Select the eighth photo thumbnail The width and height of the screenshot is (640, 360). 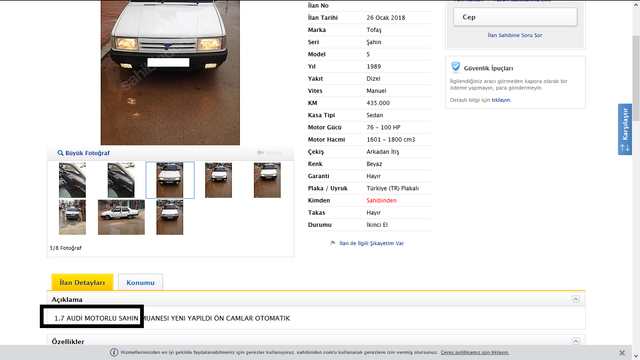170,217
